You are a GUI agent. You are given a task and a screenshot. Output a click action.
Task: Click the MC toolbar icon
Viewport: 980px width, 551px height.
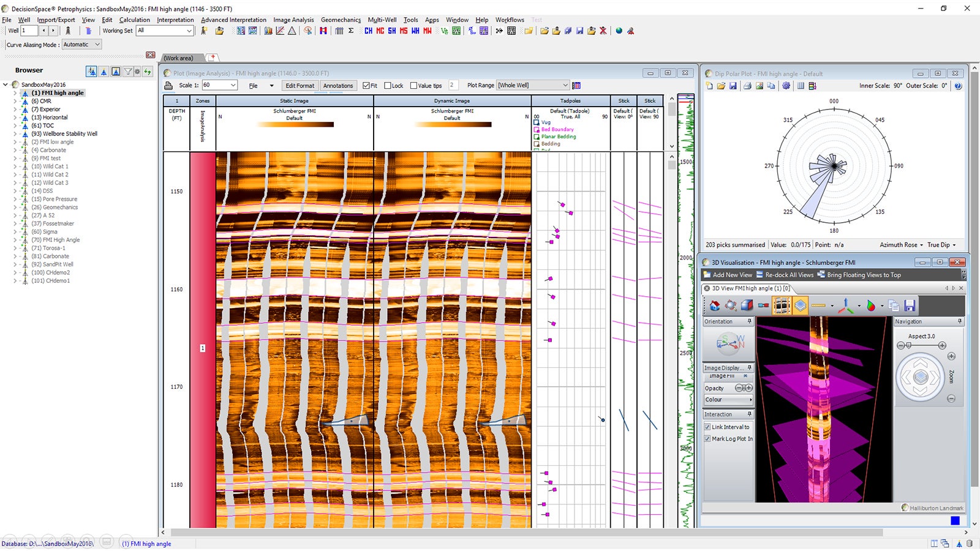(380, 31)
